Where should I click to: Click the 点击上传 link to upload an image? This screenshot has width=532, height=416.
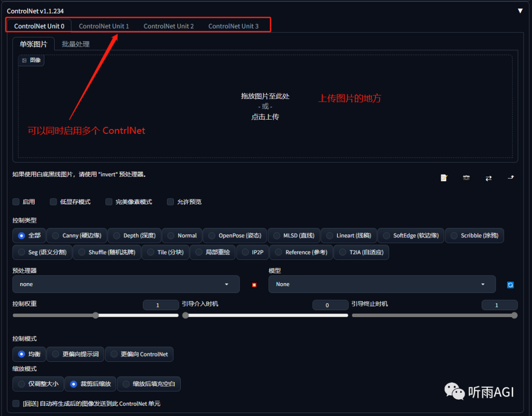[265, 117]
